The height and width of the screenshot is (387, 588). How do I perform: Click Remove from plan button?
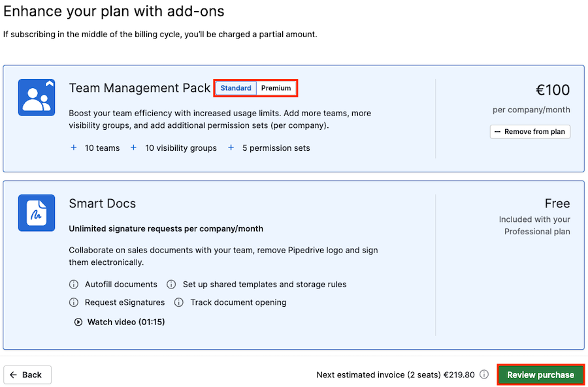tap(530, 132)
